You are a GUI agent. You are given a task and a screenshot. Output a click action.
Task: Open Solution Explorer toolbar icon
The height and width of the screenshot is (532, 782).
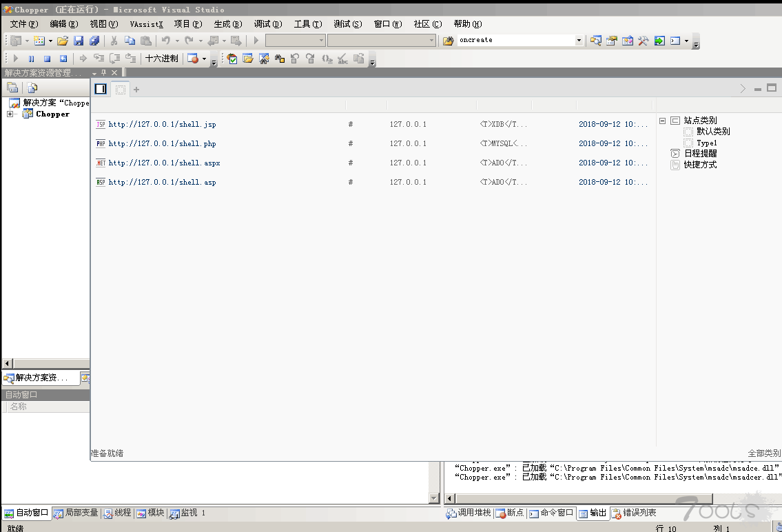[x=595, y=41]
